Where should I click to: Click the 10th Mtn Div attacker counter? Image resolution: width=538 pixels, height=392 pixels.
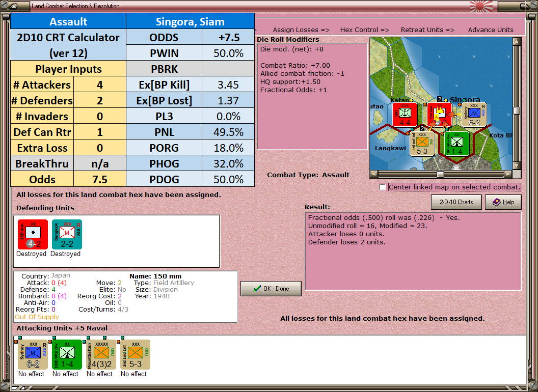pyautogui.click(x=67, y=355)
